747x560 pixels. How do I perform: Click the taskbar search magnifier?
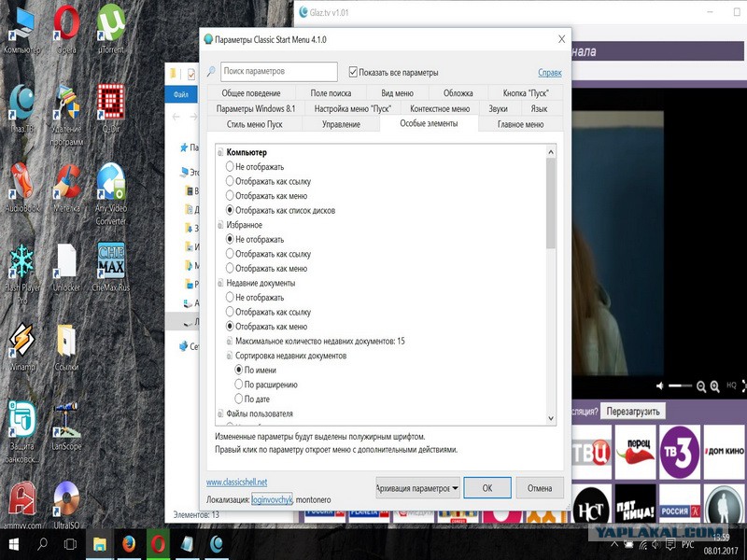tap(42, 544)
